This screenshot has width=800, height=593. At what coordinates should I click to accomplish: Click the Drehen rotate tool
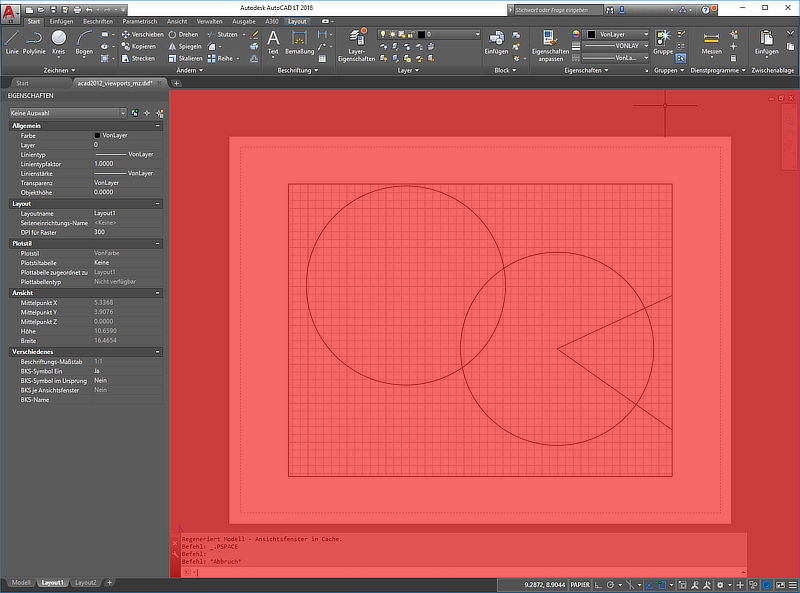[183, 34]
